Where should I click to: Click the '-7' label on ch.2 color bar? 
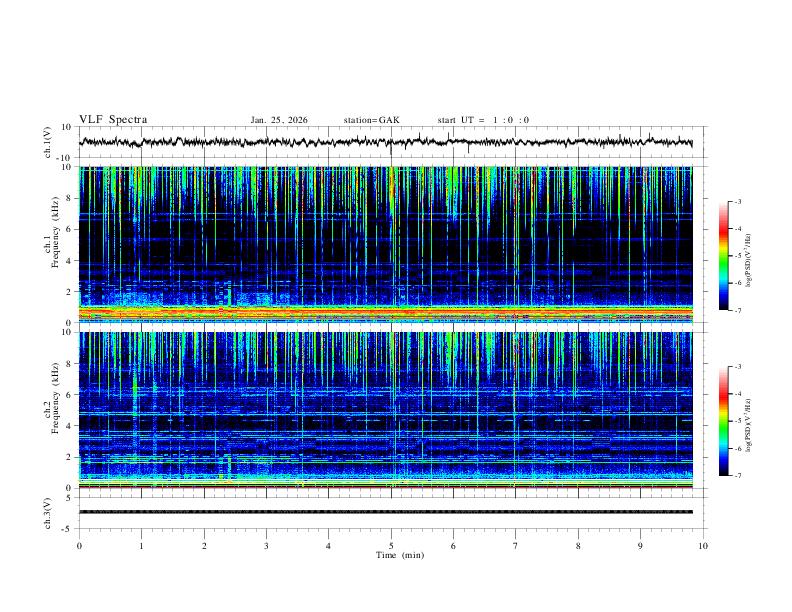coord(737,476)
